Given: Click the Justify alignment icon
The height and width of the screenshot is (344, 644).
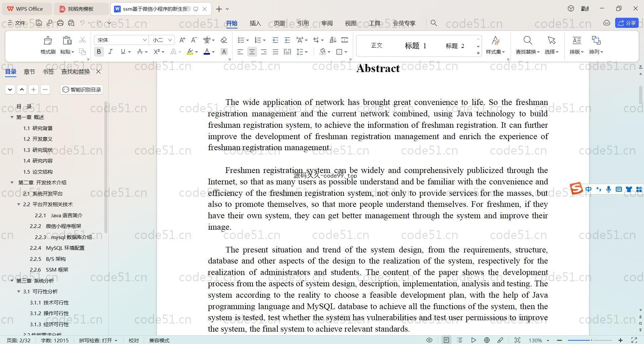Looking at the screenshot, I should point(275,52).
